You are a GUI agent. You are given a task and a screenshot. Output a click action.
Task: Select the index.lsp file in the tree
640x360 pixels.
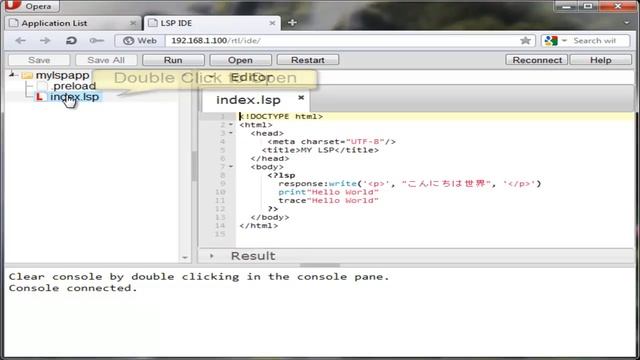74,97
